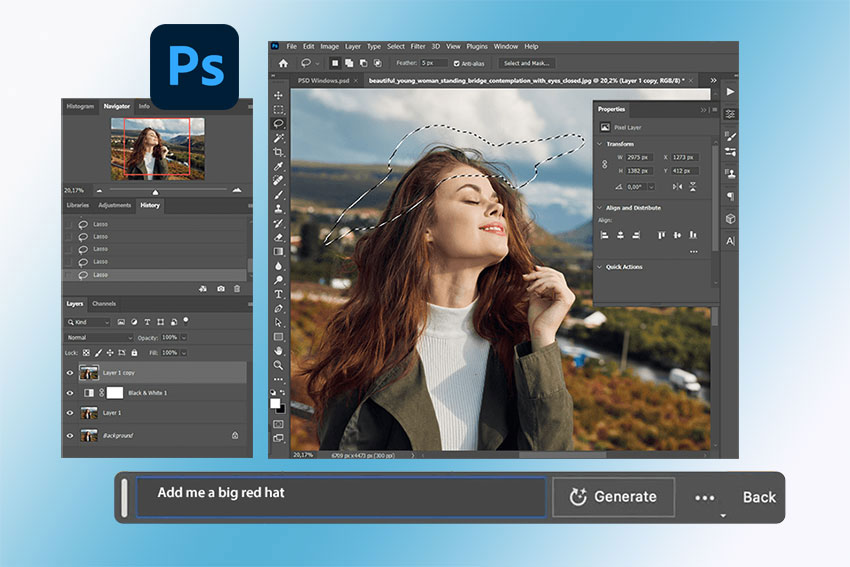This screenshot has width=850, height=567.
Task: Choose the Hand tool
Action: point(279,351)
